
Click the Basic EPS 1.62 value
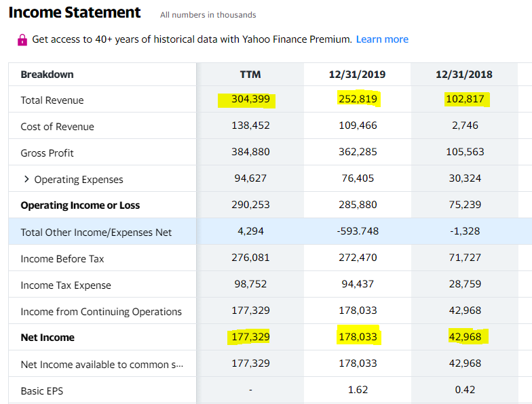(357, 390)
